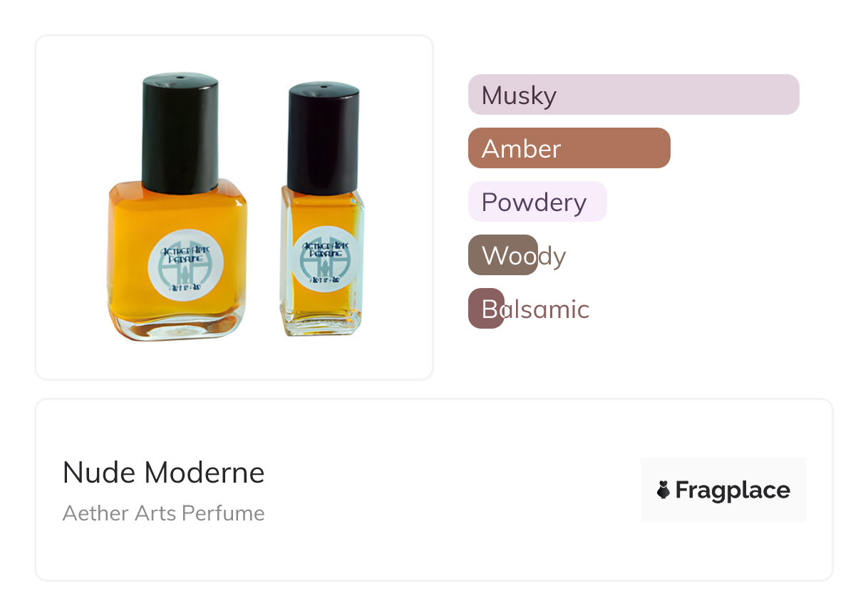This screenshot has width=868, height=616.
Task: Click the round label on the small bottle
Action: coord(322,259)
